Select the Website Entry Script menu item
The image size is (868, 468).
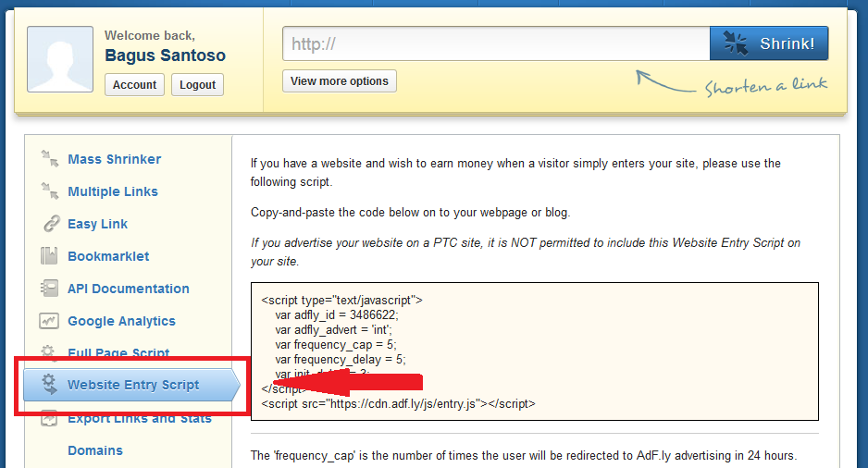point(131,385)
